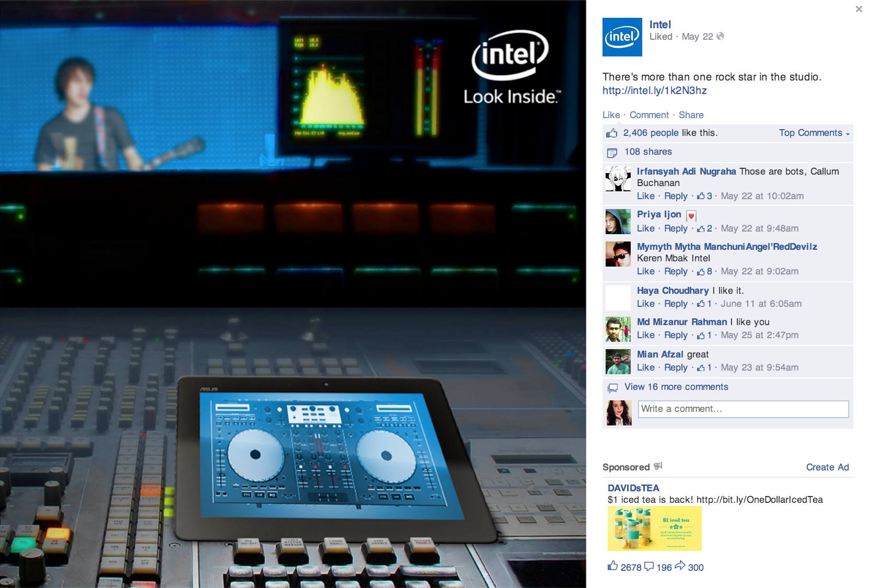869x588 pixels.
Task: Open Mymyth Mytha's sunglasses profile avatar
Action: (x=618, y=254)
